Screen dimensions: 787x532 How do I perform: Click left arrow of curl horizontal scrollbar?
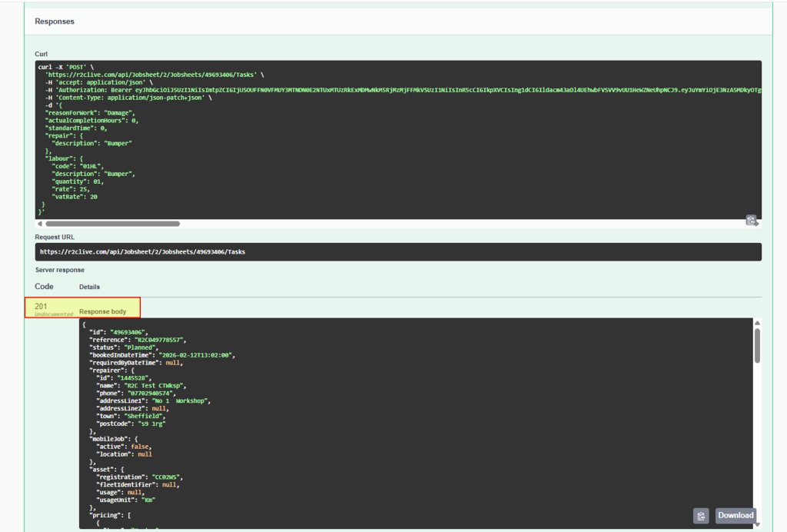pos(40,224)
